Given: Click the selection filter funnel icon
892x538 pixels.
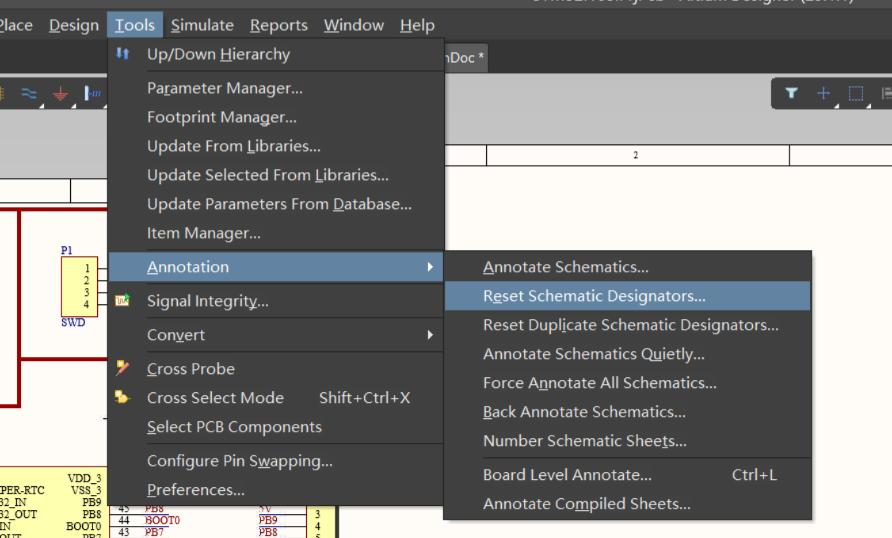Looking at the screenshot, I should pyautogui.click(x=791, y=93).
